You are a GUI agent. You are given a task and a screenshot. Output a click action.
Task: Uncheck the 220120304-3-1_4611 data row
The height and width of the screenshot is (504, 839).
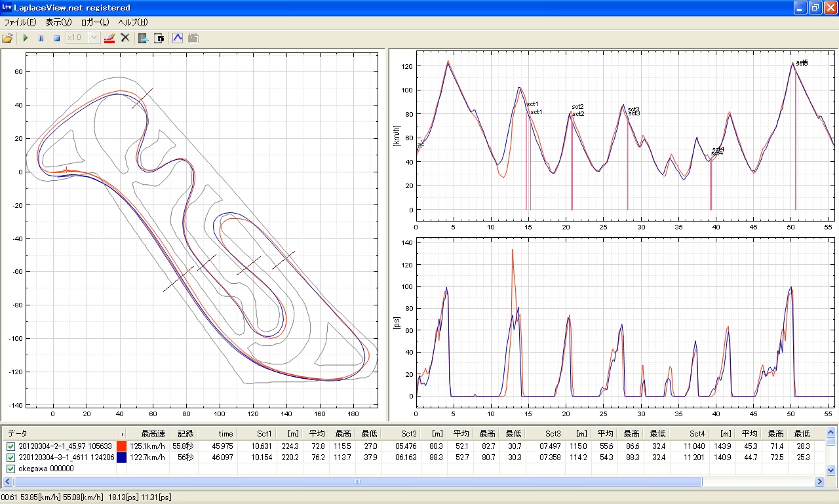(10, 457)
